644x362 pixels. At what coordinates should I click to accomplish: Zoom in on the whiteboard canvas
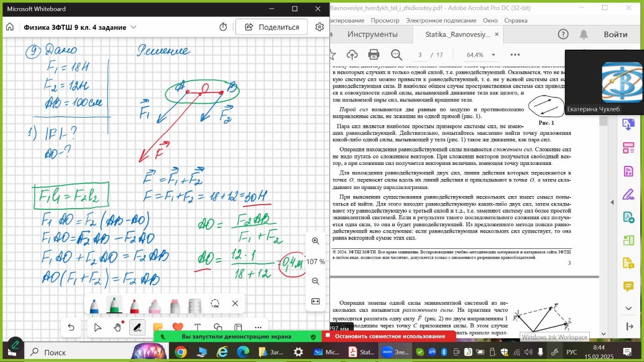[315, 241]
